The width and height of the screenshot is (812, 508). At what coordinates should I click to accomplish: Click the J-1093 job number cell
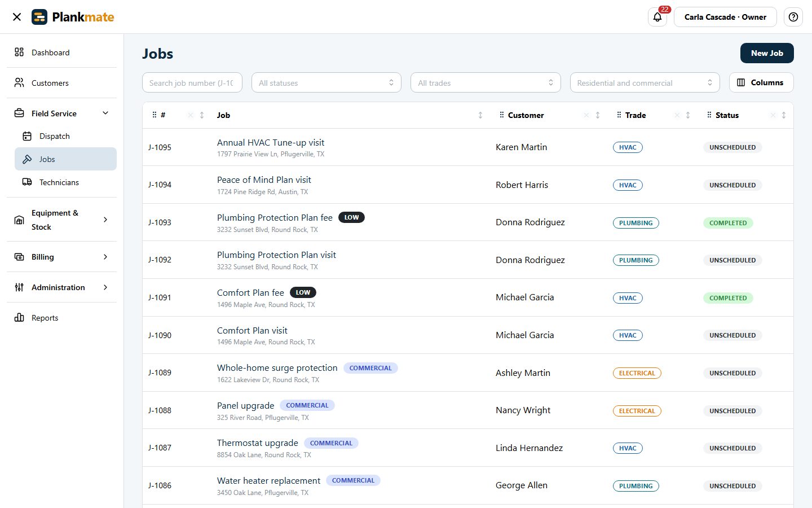(x=160, y=222)
